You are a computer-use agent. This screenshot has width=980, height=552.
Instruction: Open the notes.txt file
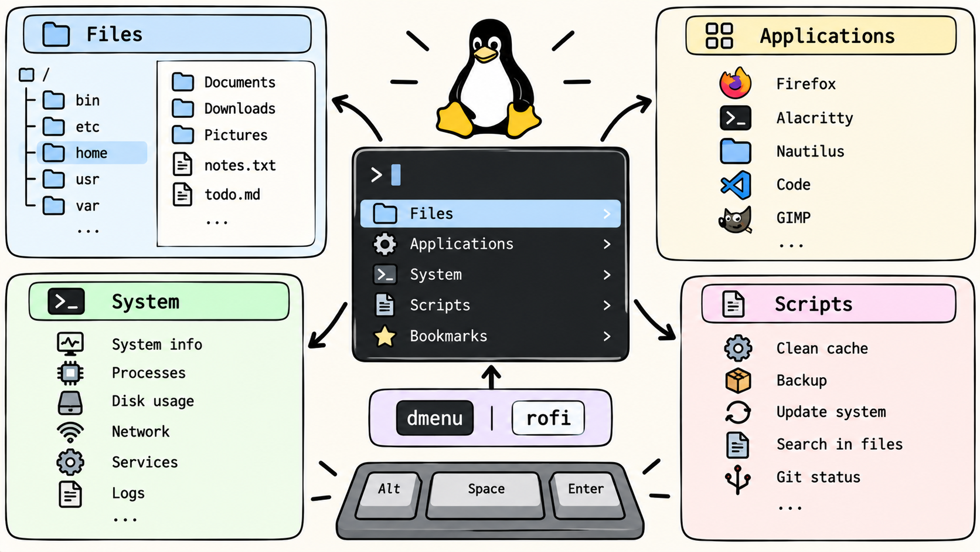[224, 165]
